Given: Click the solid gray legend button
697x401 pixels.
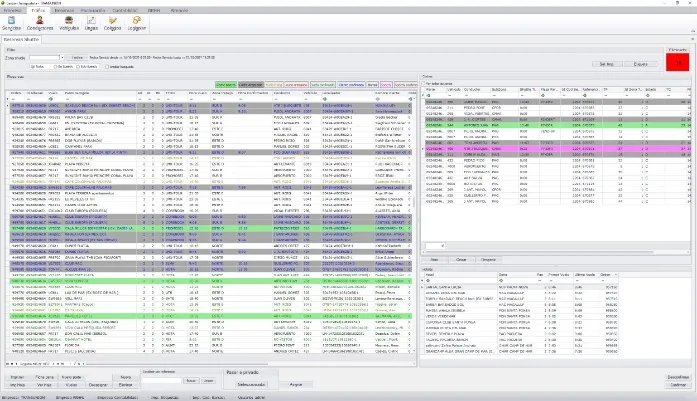Looking at the screenshot, I should coord(250,84).
